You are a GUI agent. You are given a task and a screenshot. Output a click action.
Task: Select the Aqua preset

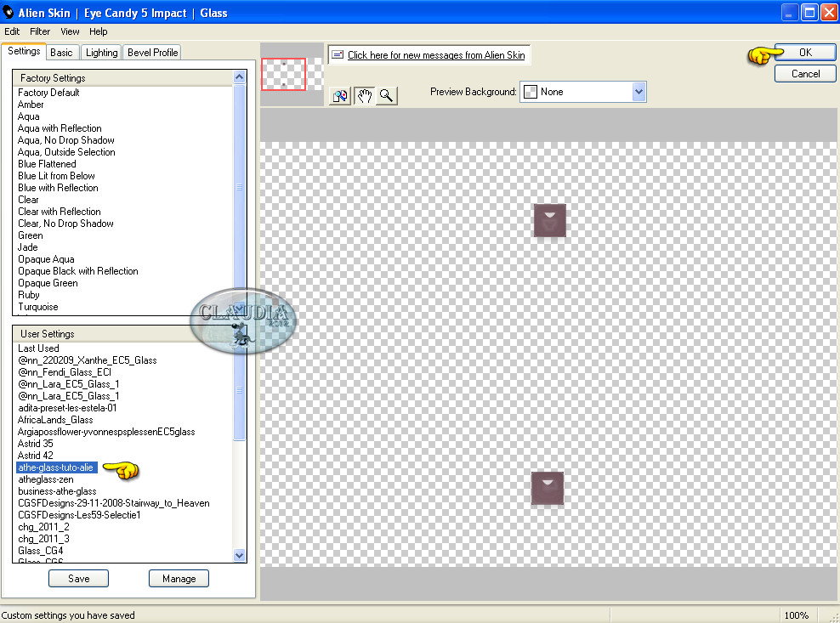click(x=28, y=116)
